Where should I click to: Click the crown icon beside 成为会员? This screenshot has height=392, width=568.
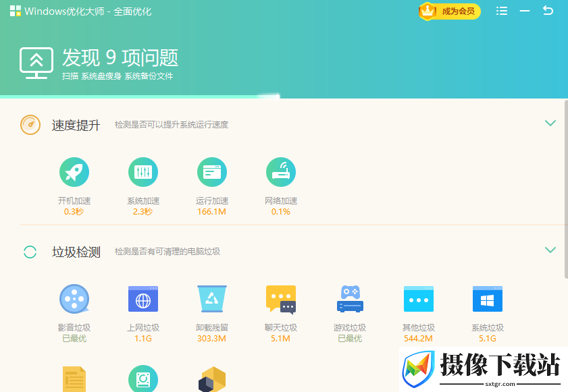tap(428, 11)
